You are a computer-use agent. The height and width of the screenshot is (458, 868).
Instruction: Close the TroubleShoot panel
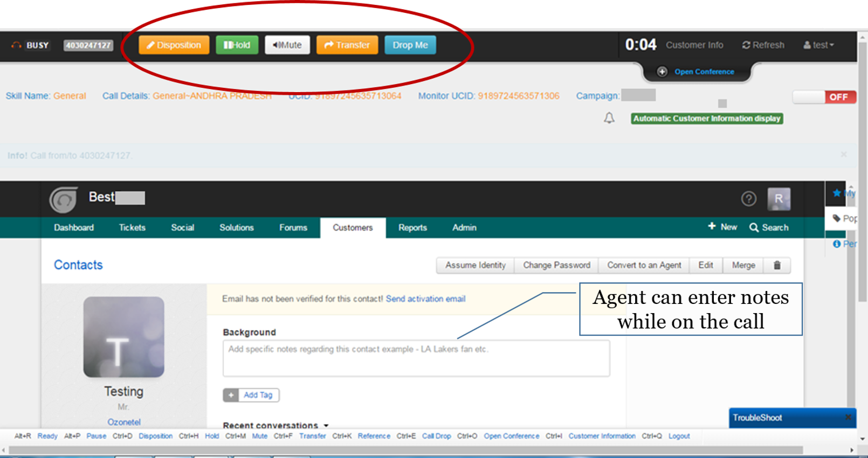(848, 417)
